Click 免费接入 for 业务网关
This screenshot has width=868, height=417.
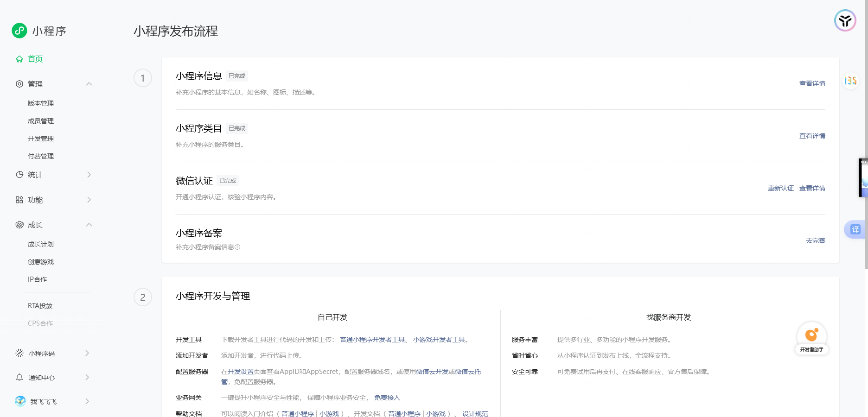387,398
